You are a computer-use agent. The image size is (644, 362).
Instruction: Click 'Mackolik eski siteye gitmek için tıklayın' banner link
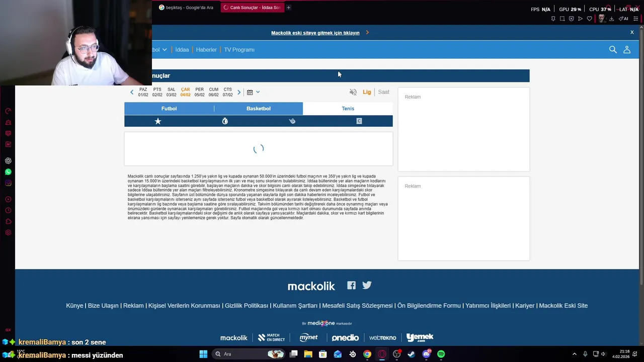tap(315, 33)
